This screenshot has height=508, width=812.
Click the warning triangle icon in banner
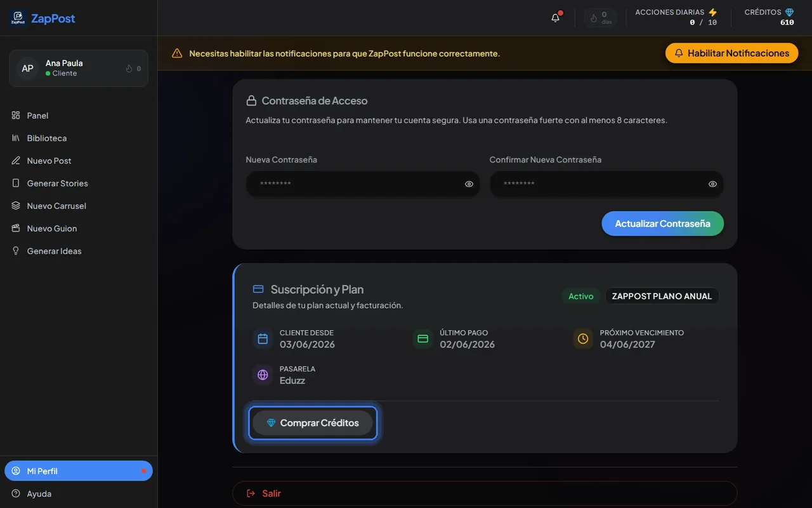tap(177, 53)
